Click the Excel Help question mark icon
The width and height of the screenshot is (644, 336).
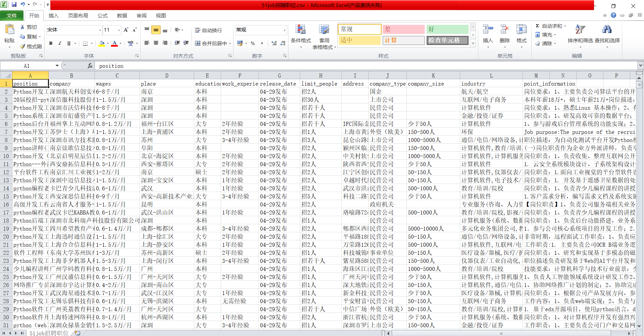tap(613, 15)
